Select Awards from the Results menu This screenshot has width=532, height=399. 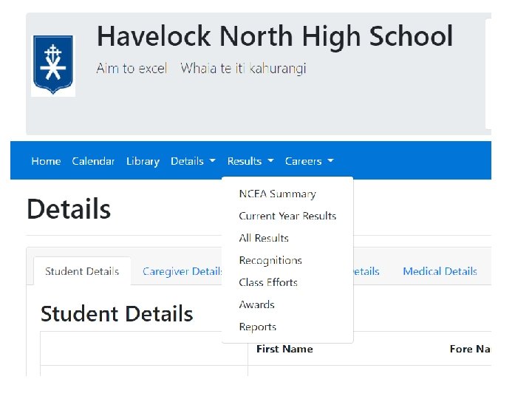point(257,304)
